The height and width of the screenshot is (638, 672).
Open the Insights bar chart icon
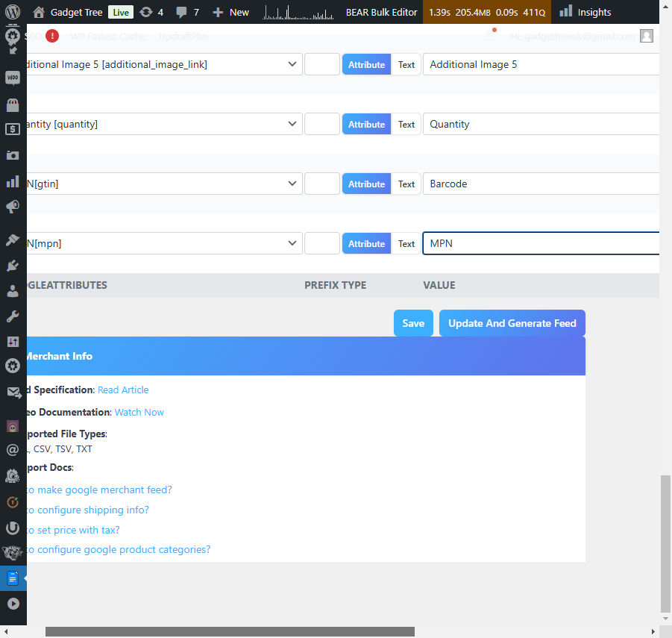[x=565, y=11]
